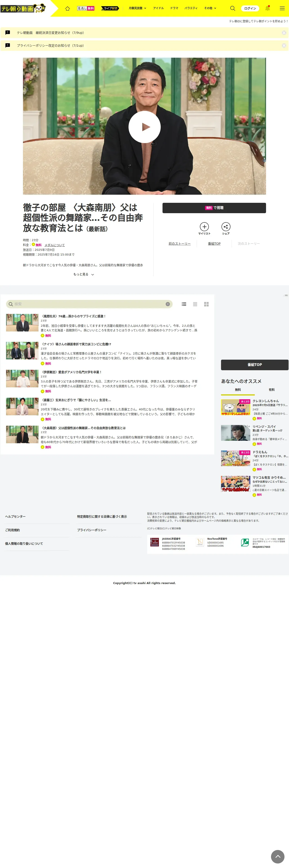Open the リベンジ・スパイ recommendation
The height and width of the screenshot is (868, 289).
(255, 435)
